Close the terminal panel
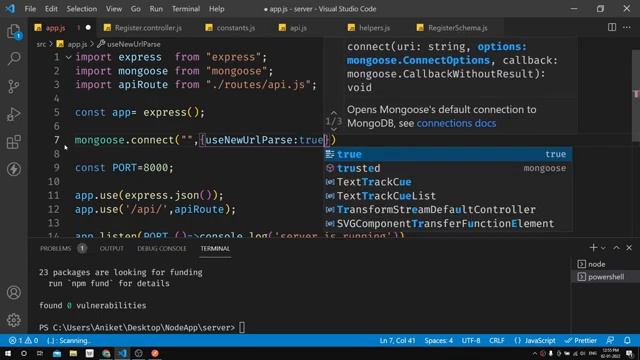The height and width of the screenshot is (360, 640). 629,248
